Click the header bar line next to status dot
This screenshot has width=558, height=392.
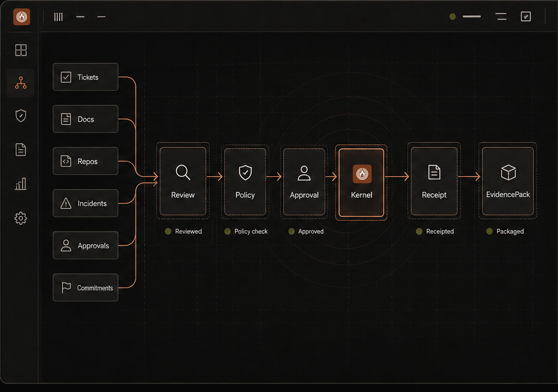[472, 16]
